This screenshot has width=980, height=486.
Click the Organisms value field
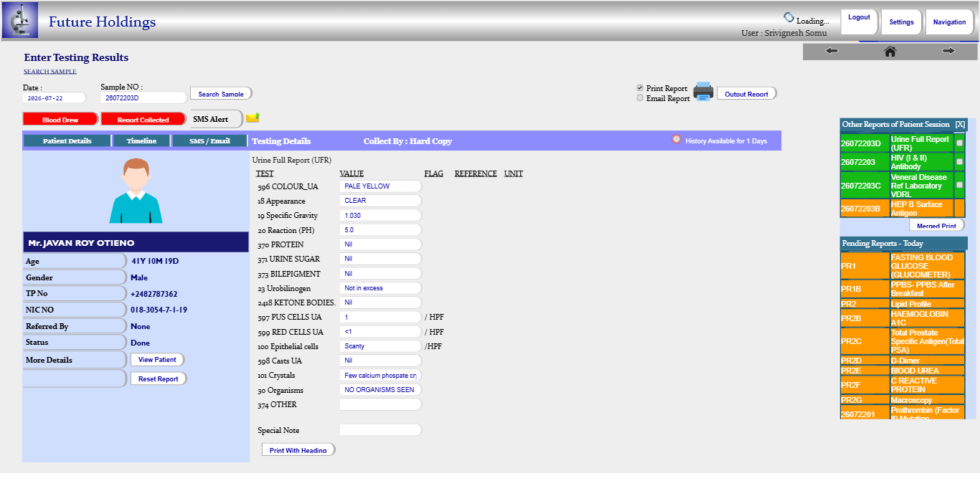[x=380, y=390]
